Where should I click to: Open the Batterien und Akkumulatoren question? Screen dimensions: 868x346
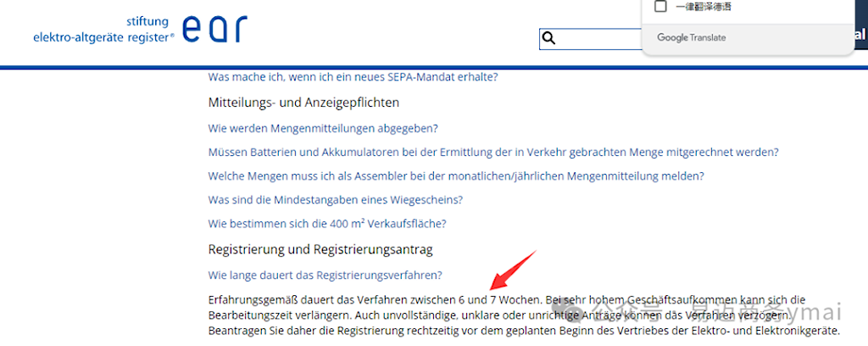tap(492, 152)
